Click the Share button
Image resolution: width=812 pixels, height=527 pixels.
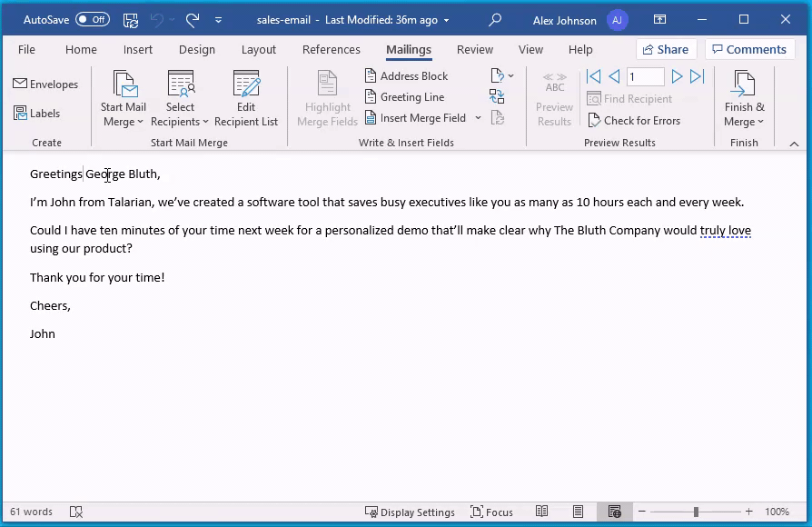(x=666, y=49)
